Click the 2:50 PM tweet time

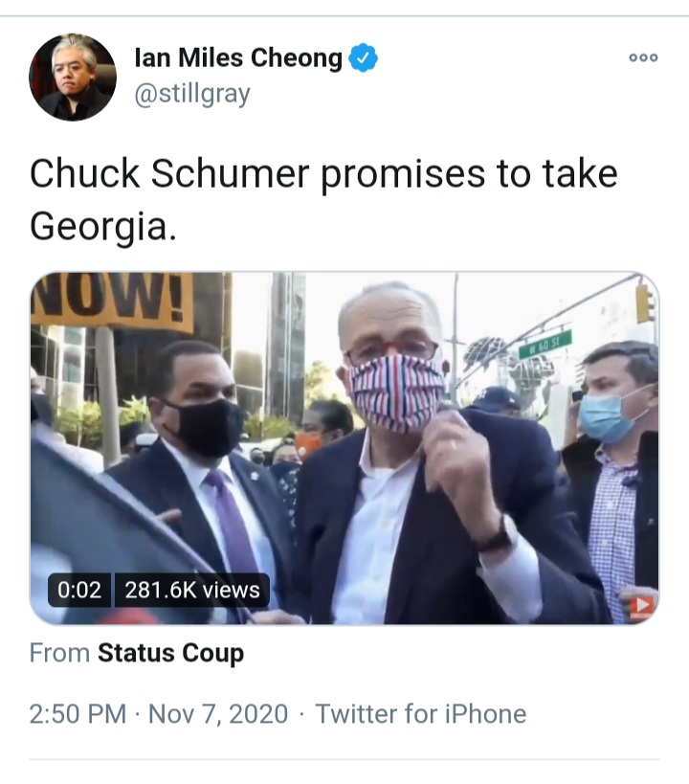78,714
